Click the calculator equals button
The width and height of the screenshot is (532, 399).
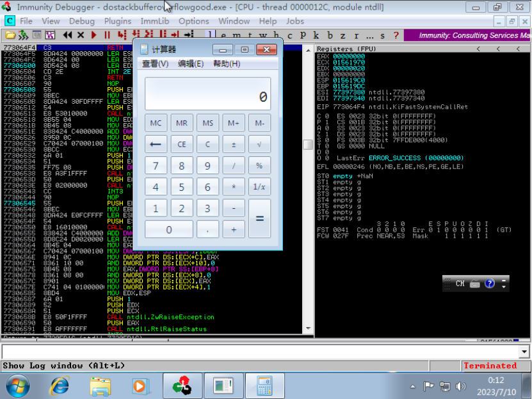[x=259, y=218]
